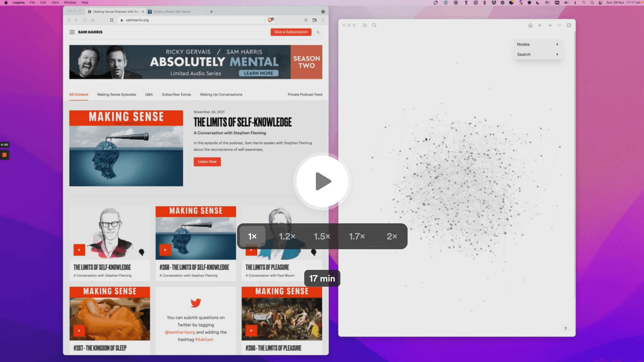Select 1.5× playback speed
This screenshot has height=362, width=644.
click(x=322, y=236)
